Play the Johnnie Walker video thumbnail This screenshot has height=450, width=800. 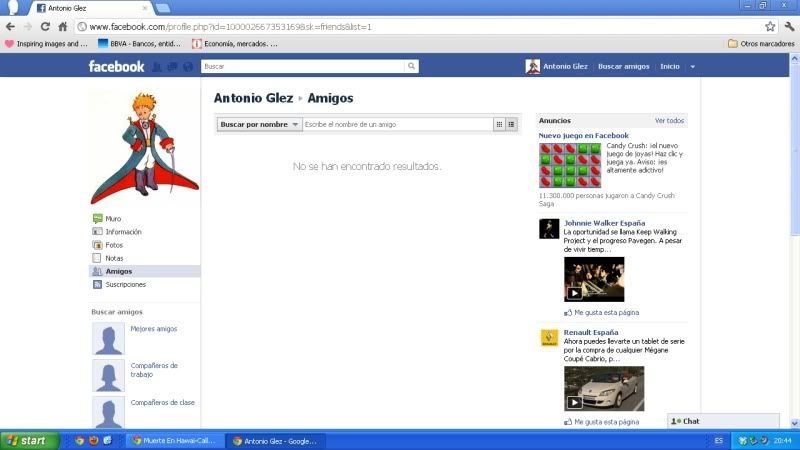[594, 279]
